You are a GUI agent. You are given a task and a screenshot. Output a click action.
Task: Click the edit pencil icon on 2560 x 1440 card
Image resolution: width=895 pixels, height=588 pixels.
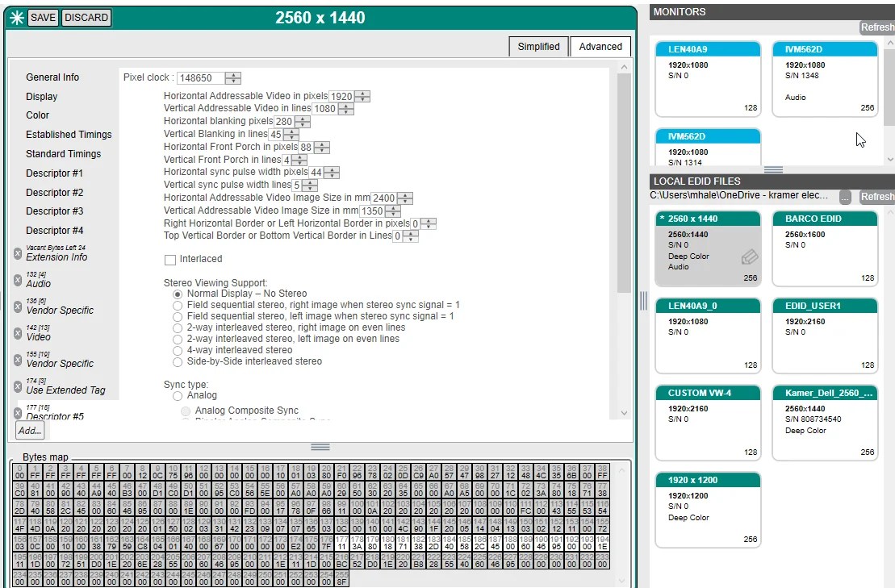[750, 257]
